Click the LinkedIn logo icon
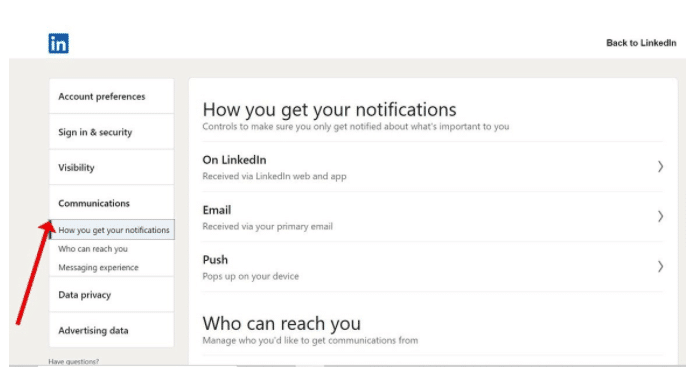Image resolution: width=686 pixels, height=367 pixels. click(x=58, y=43)
